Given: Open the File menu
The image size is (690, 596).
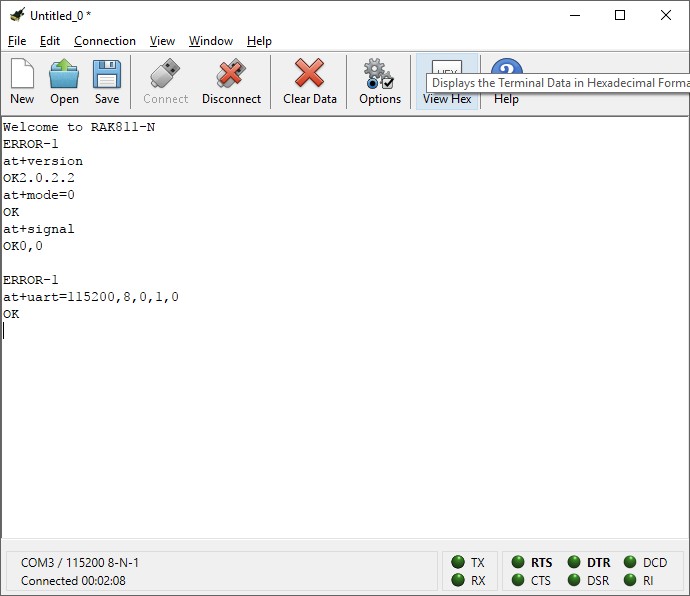Looking at the screenshot, I should click(17, 41).
